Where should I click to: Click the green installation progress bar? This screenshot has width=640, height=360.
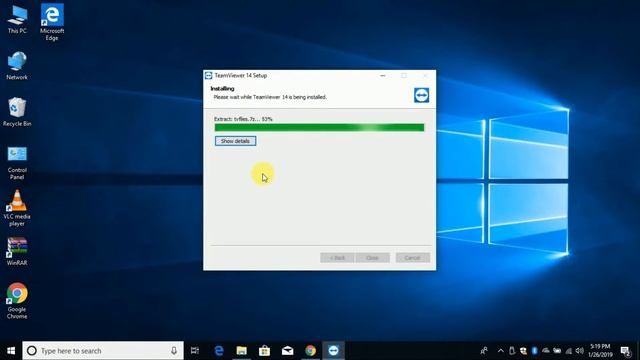click(319, 128)
